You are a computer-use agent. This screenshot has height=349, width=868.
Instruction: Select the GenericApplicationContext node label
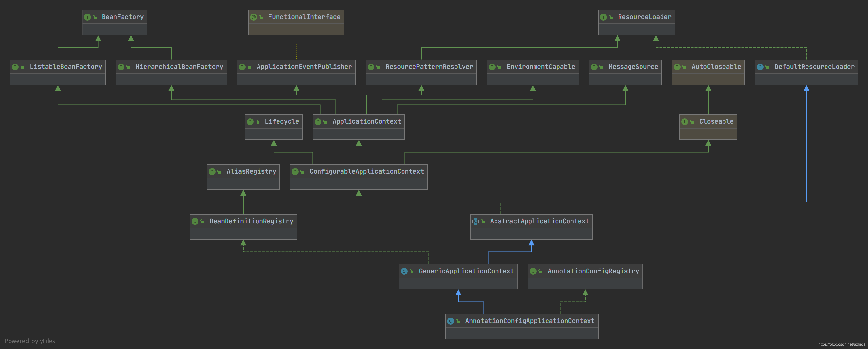(x=467, y=271)
